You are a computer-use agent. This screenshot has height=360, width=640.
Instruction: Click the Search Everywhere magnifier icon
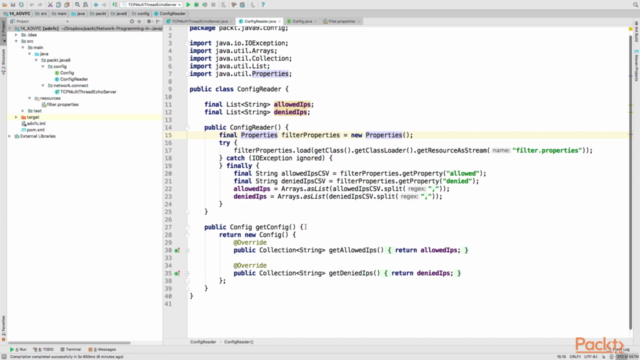tap(636, 4)
